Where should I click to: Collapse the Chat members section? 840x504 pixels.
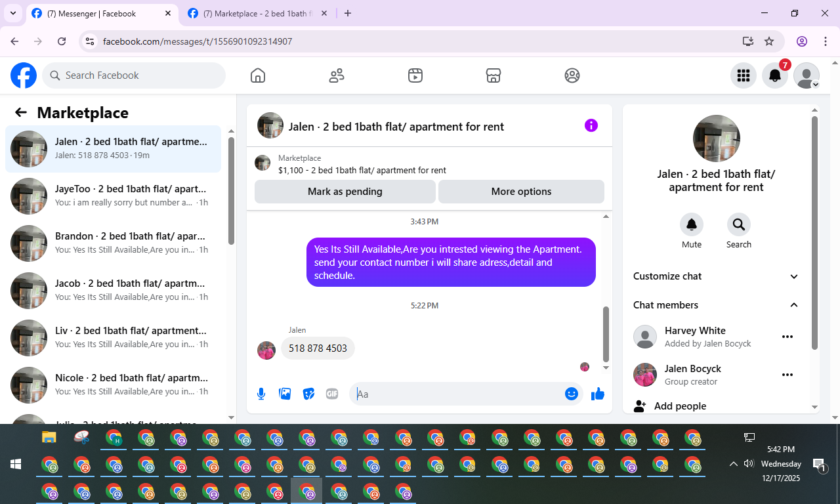click(717, 305)
